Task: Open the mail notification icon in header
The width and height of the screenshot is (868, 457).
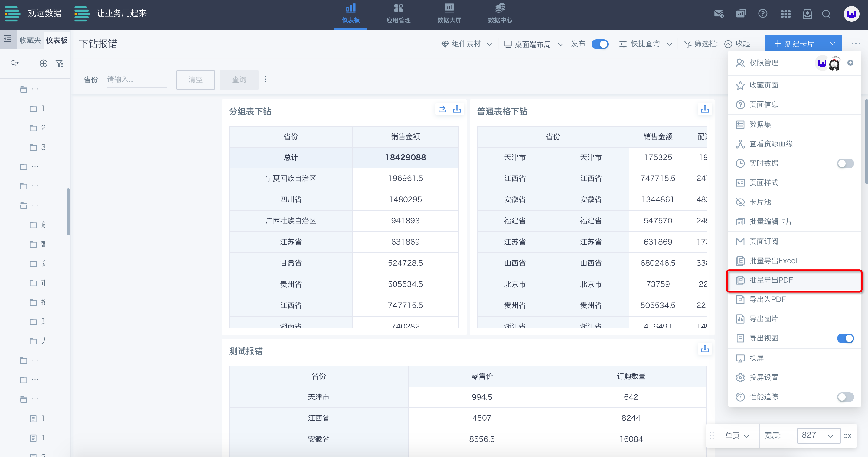Action: 719,14
